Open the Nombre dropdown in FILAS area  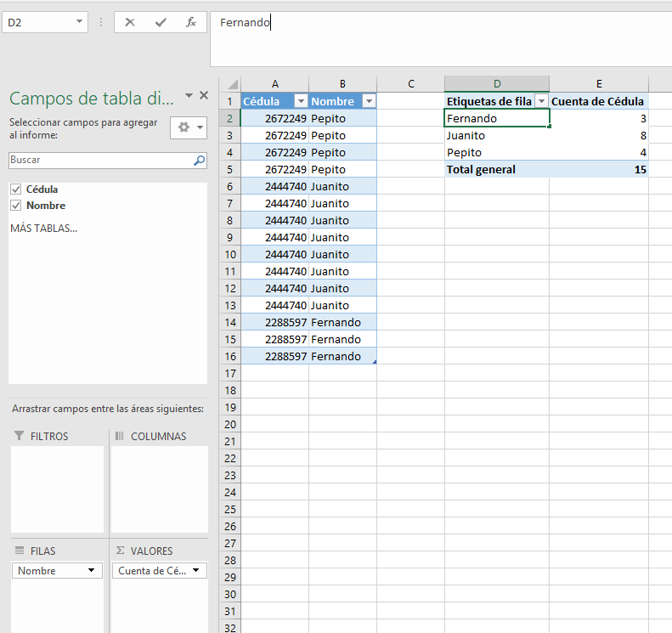coord(91,570)
